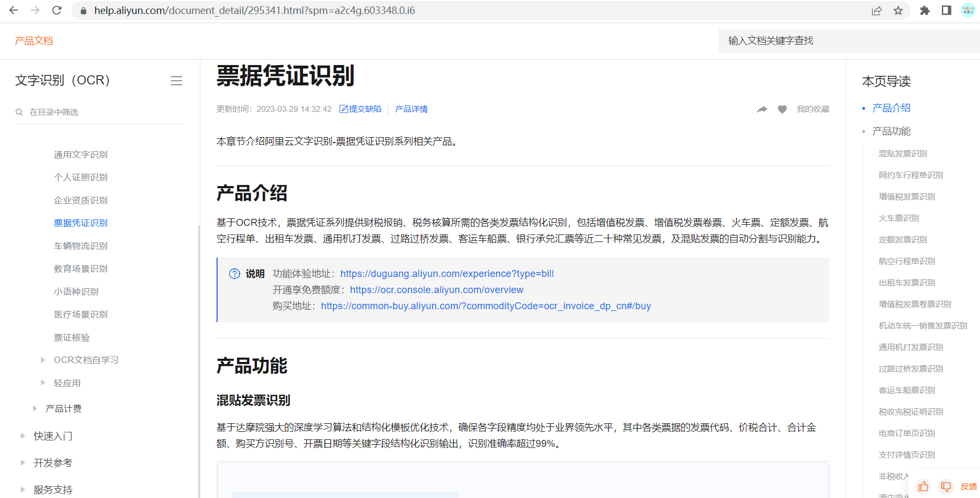Open the browser profile avatar
Image resolution: width=980 pixels, height=498 pixels.
click(x=968, y=10)
